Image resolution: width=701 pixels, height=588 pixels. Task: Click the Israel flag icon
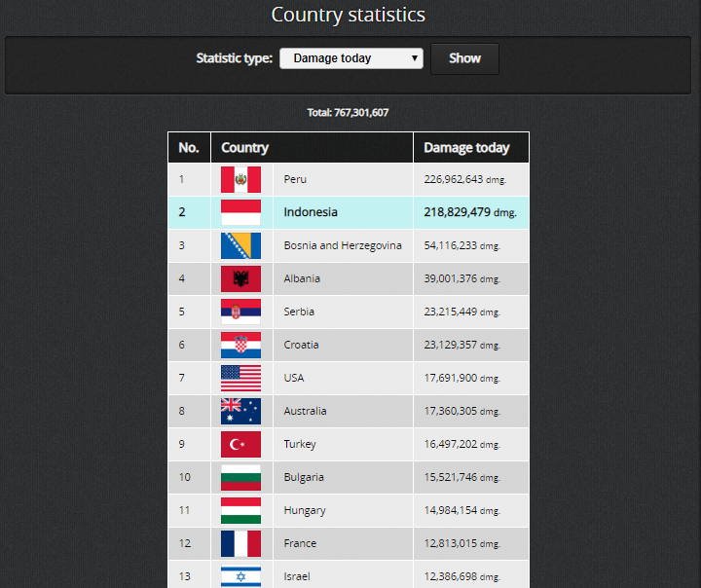tap(240, 576)
